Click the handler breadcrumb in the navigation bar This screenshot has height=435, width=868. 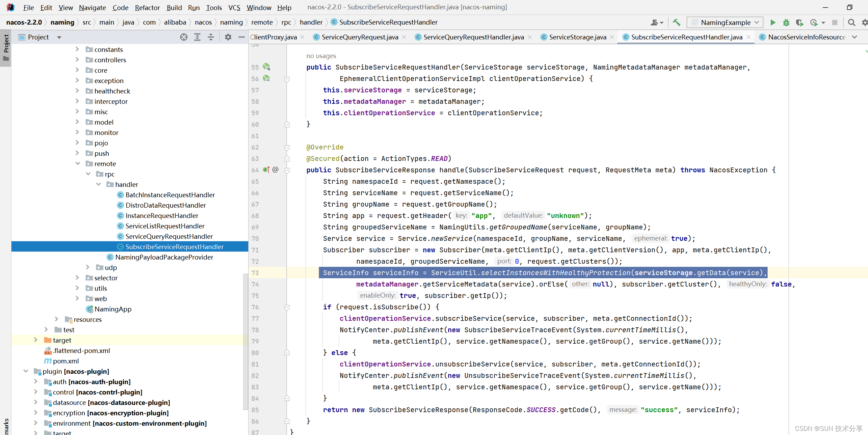(x=311, y=22)
